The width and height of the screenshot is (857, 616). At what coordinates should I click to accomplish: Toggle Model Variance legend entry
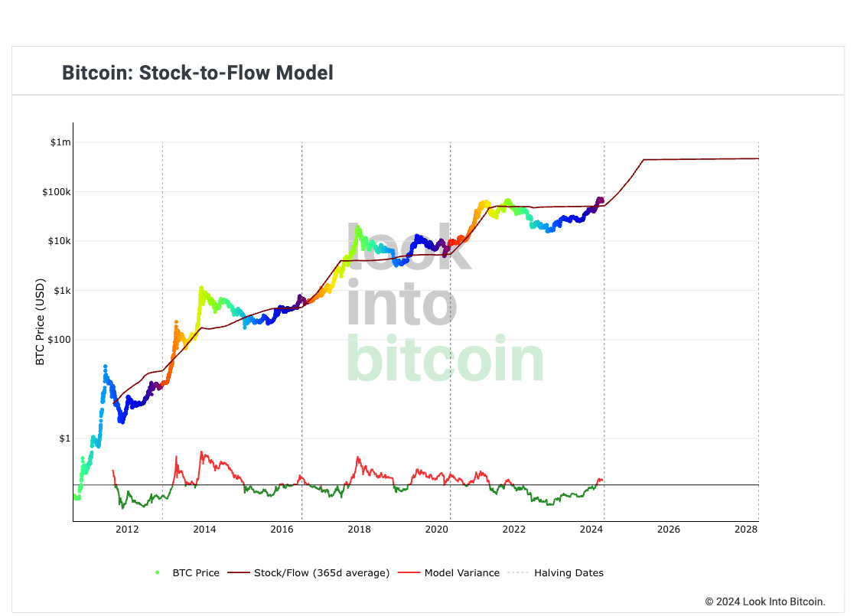pyautogui.click(x=448, y=573)
